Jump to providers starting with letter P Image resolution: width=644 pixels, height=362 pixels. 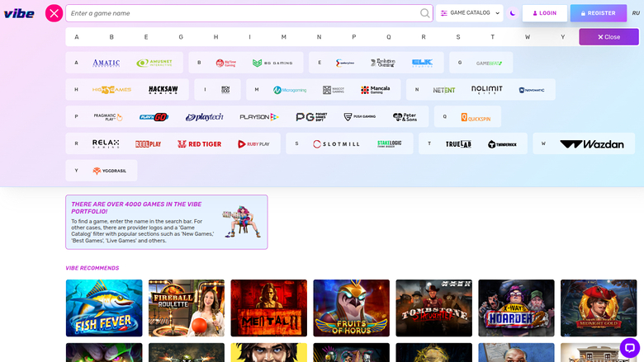point(353,37)
